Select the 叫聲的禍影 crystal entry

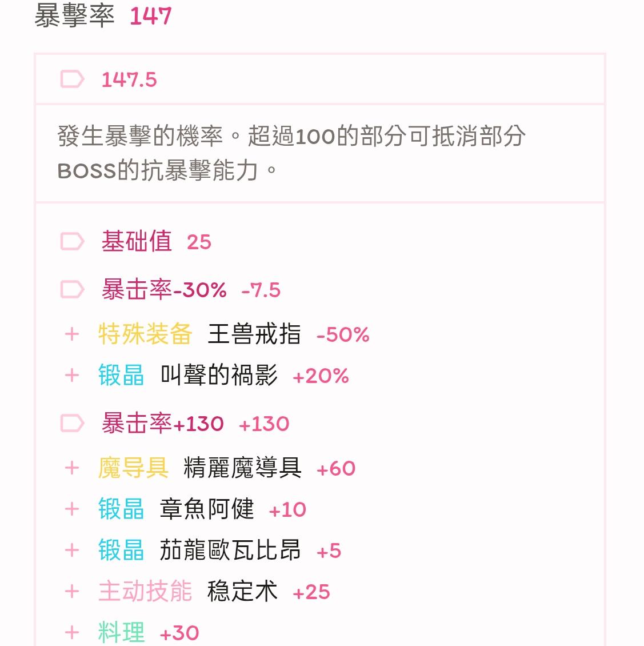point(219,376)
